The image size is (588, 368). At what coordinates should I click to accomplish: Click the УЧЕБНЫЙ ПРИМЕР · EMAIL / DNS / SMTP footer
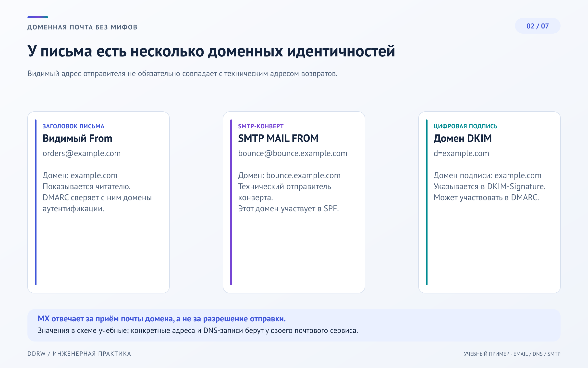[x=512, y=354]
